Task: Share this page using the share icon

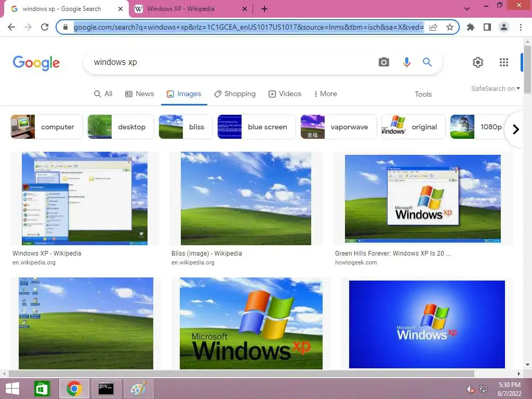Action: 433,27
